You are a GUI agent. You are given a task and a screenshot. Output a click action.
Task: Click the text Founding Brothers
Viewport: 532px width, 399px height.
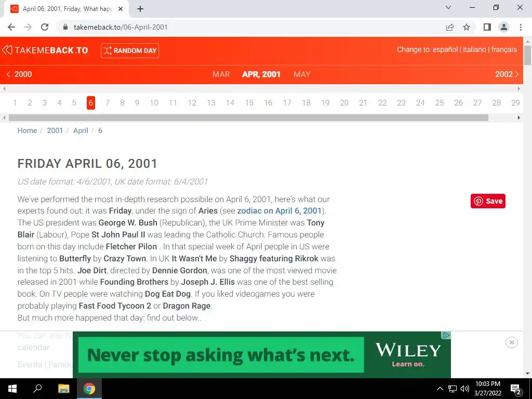(134, 282)
